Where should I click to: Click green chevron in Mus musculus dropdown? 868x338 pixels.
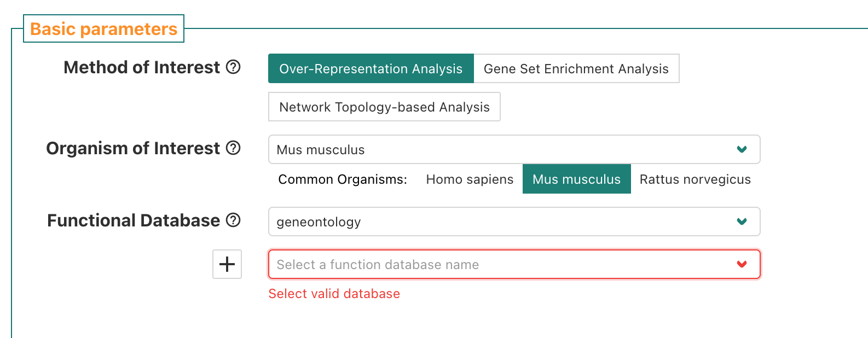[x=742, y=149]
